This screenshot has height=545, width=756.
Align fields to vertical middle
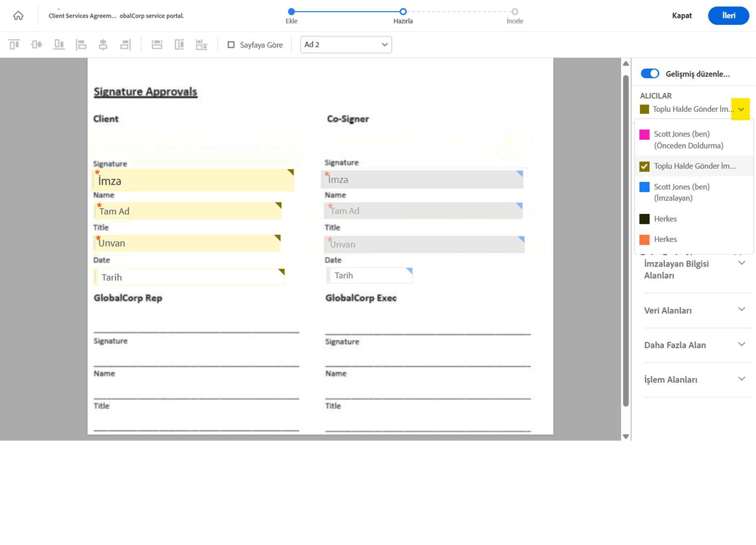[37, 45]
